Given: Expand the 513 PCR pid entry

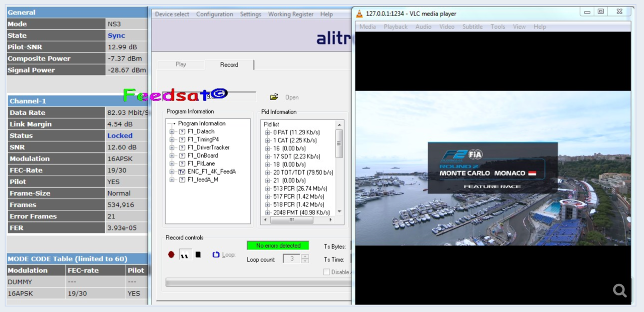Looking at the screenshot, I should tap(268, 189).
